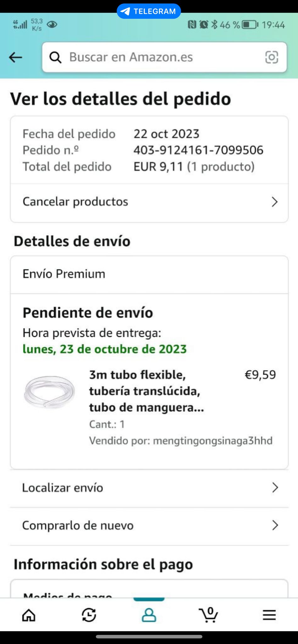Open the buy again history icon
The height and width of the screenshot is (644, 298).
click(x=89, y=615)
